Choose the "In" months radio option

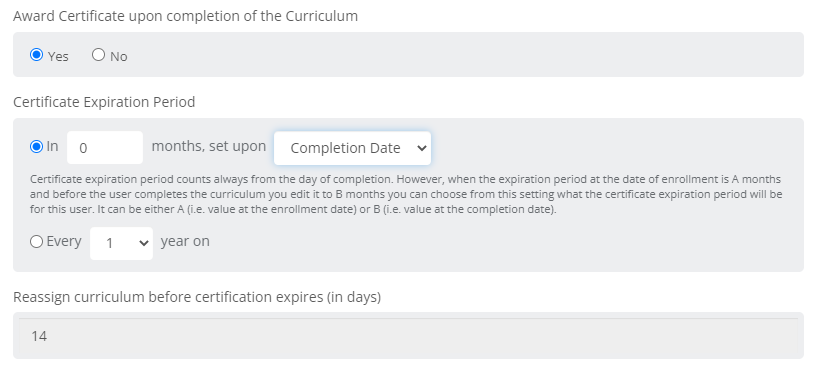(37, 147)
